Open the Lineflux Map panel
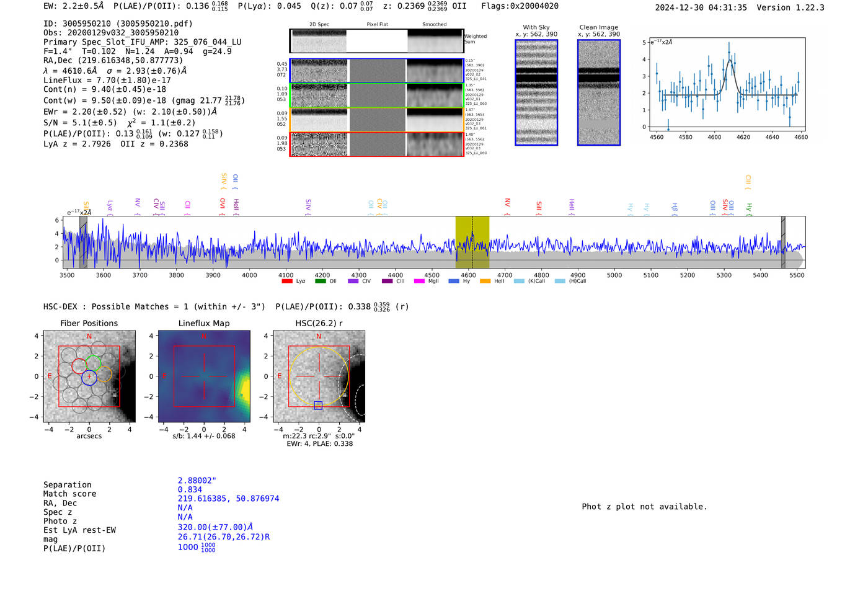The width and height of the screenshot is (868, 591). [204, 376]
